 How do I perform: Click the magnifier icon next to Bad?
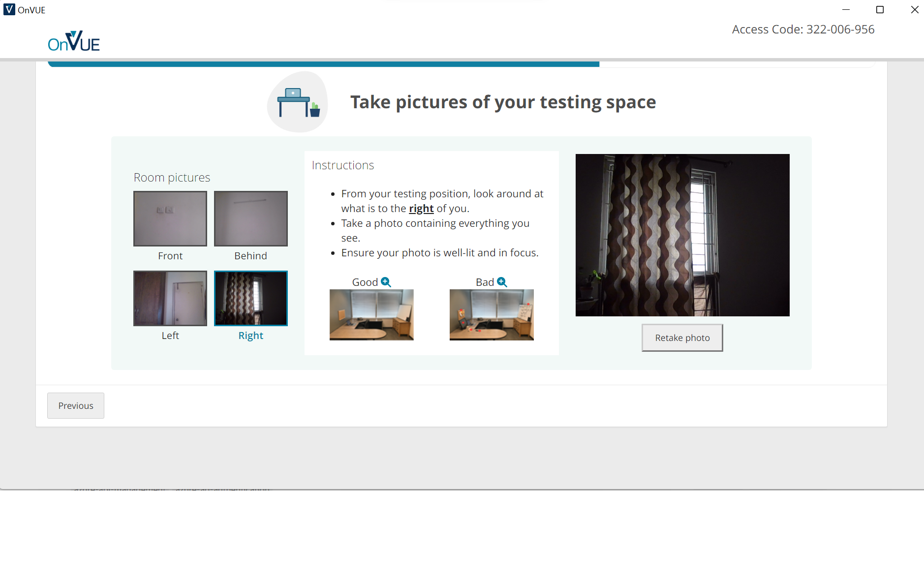(502, 282)
